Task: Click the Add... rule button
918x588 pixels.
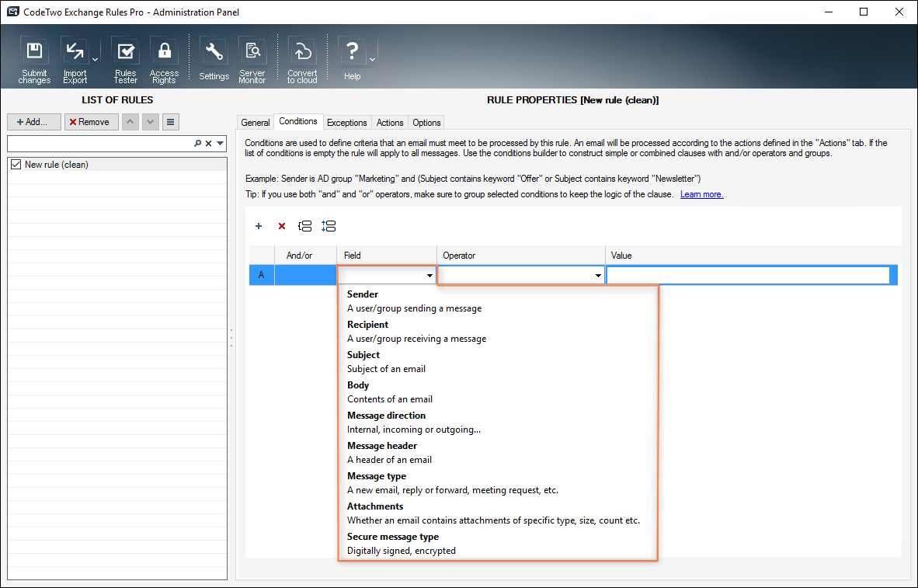Action: coord(34,122)
